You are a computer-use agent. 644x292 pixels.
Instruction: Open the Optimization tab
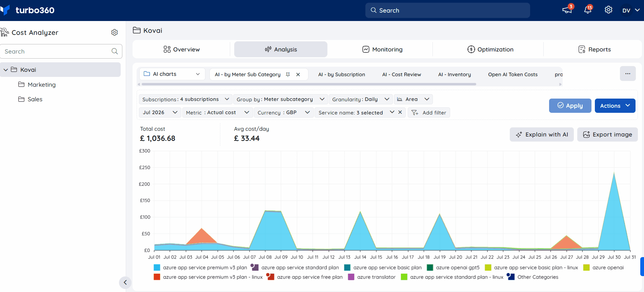490,49
